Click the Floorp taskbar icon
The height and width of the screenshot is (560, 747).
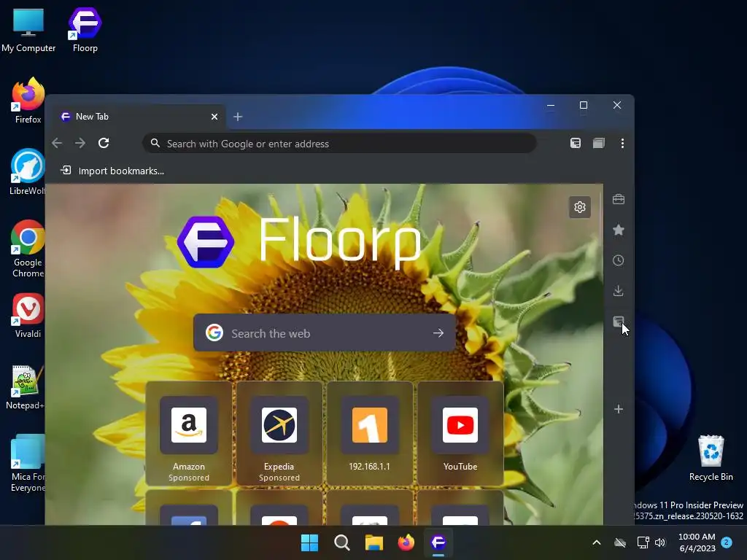(438, 542)
